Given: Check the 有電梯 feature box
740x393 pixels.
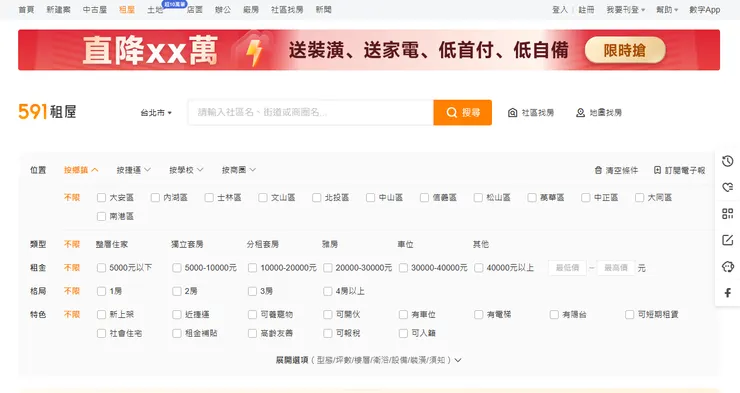Looking at the screenshot, I should click(479, 315).
